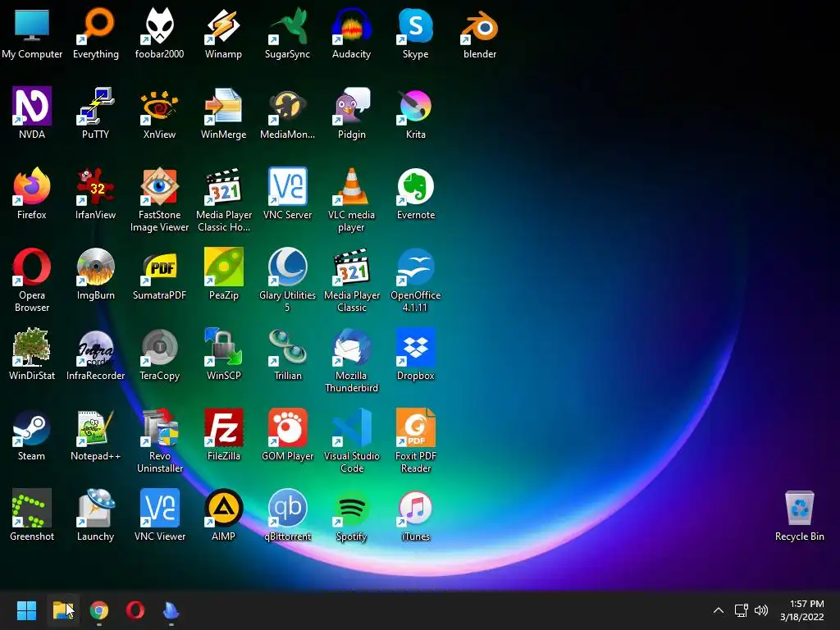Click the InfraRecorder shortcut
This screenshot has height=630, width=840.
[x=96, y=347]
